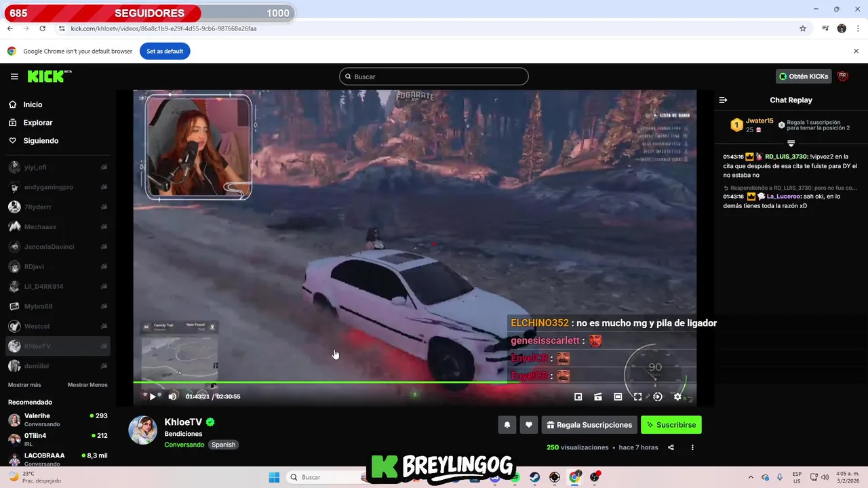Screen dimensions: 868x488
Task: Open recommended channel 0Tiiin4
Action: 58,439
